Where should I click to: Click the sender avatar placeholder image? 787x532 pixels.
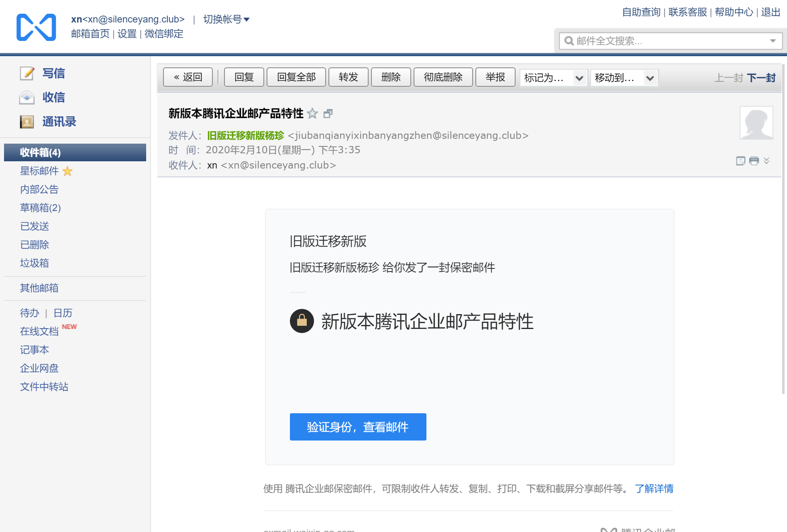[x=756, y=123]
